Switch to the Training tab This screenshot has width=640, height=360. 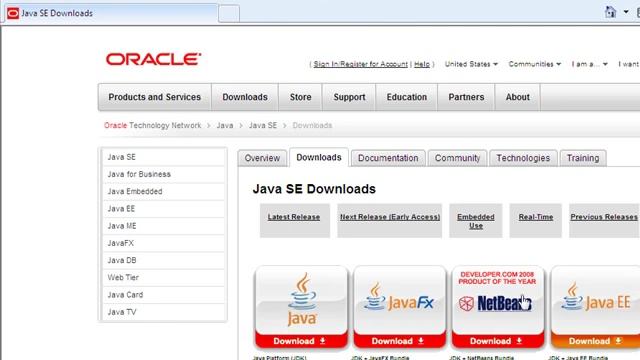(583, 158)
